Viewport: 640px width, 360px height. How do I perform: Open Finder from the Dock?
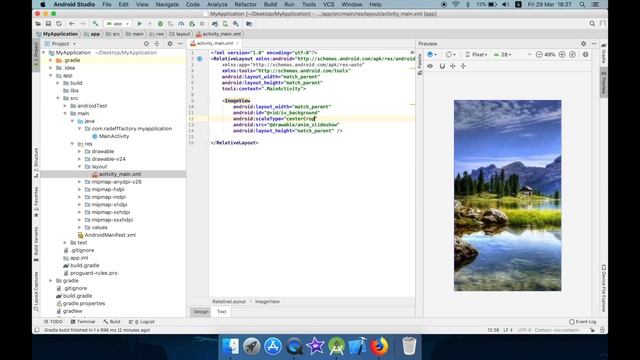tap(231, 347)
